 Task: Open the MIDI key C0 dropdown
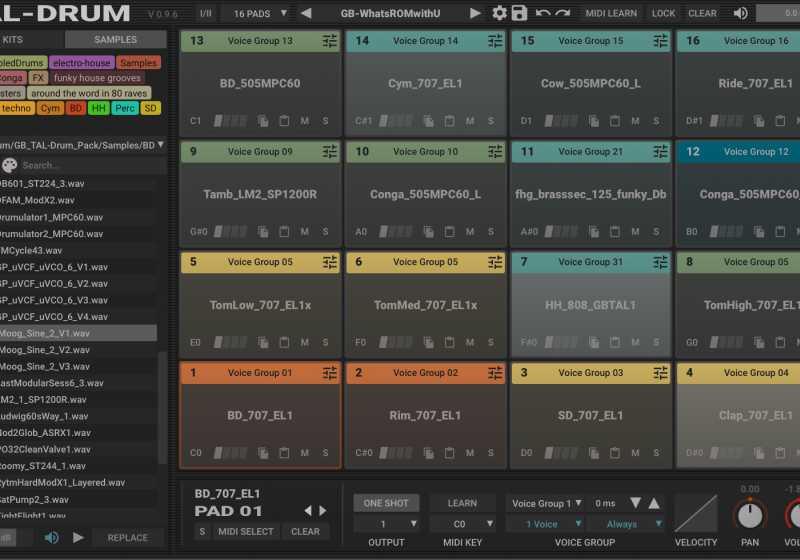(x=462, y=524)
